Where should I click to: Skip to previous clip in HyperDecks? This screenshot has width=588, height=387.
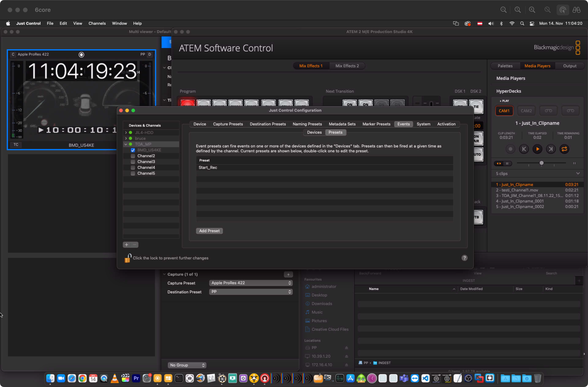[524, 149]
